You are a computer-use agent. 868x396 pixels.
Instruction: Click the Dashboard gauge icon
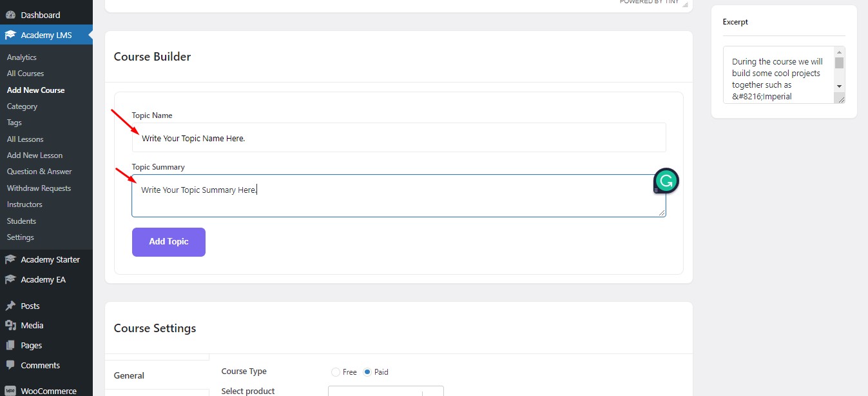10,15
